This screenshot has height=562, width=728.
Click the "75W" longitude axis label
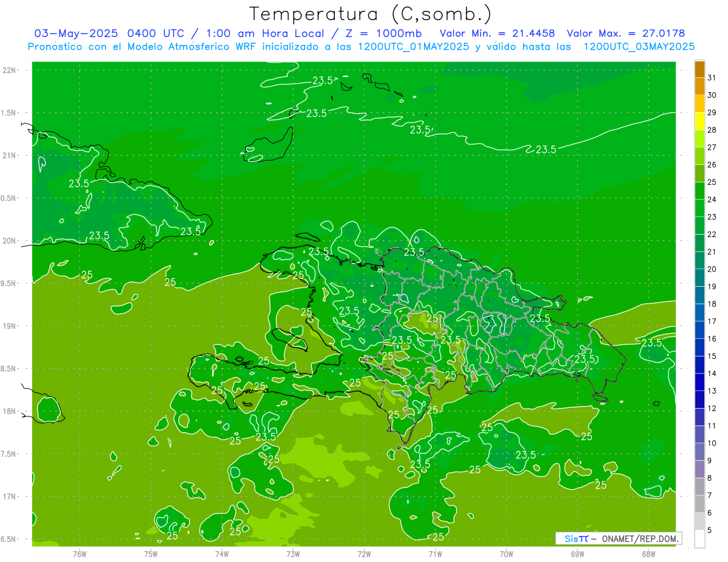tap(150, 554)
